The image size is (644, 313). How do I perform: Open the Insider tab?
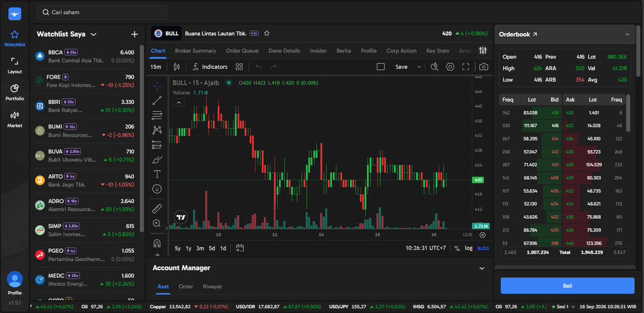[x=318, y=50]
